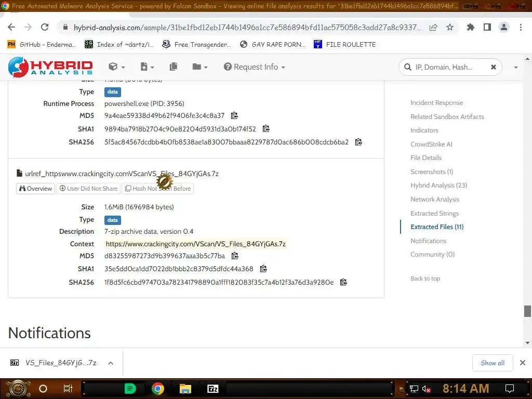
Task: Close the downloads bar
Action: tap(523, 363)
